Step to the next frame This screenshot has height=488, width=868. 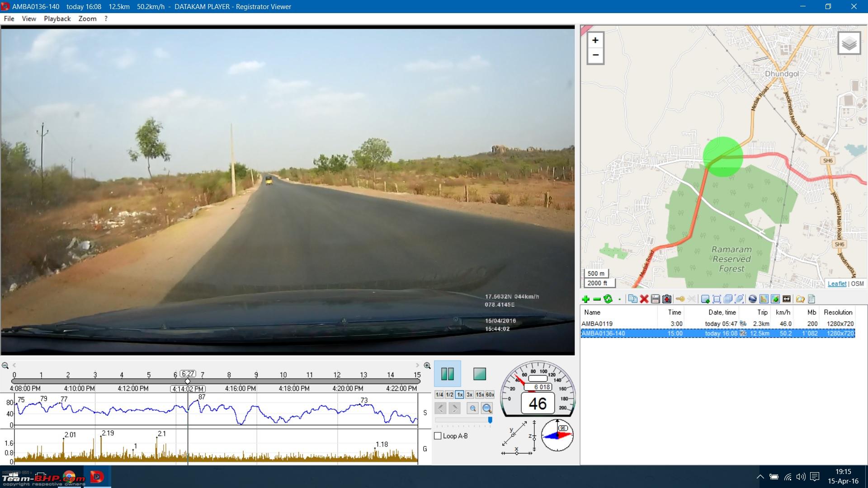click(x=454, y=408)
